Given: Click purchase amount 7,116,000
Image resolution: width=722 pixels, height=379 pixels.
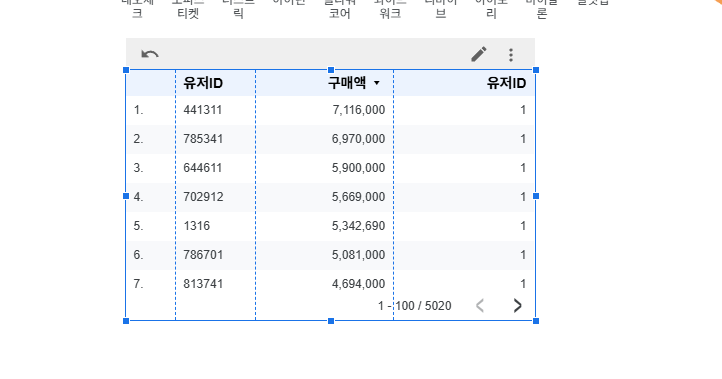Looking at the screenshot, I should pos(359,110).
